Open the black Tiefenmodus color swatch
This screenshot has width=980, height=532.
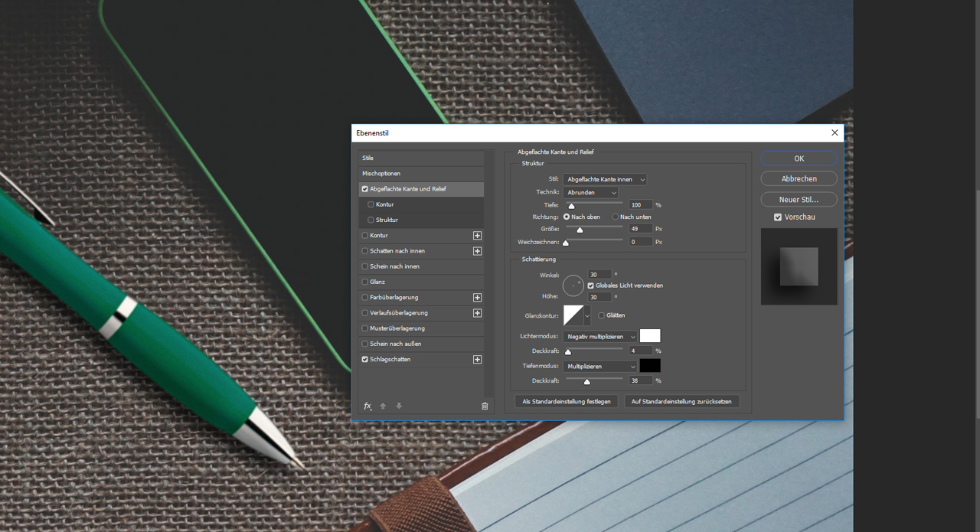[650, 366]
